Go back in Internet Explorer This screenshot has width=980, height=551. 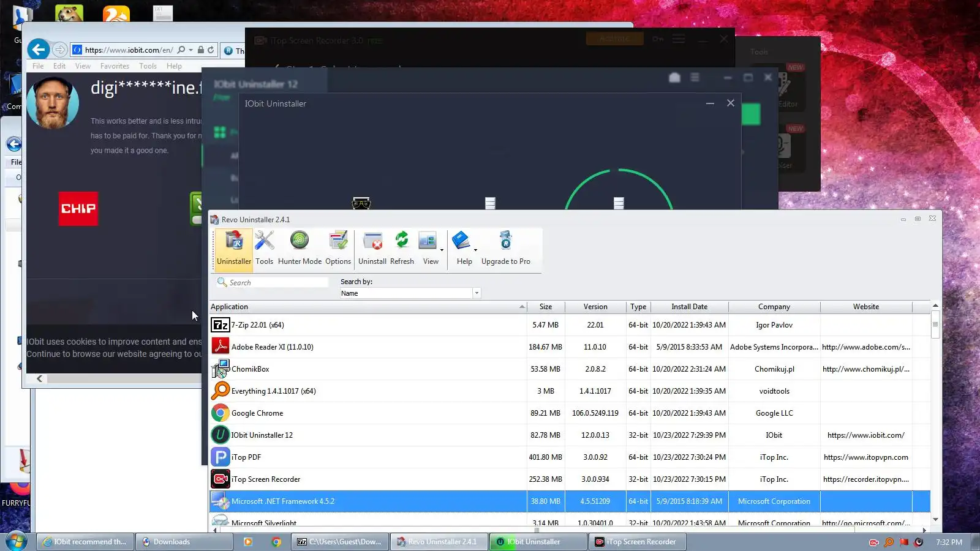point(39,50)
